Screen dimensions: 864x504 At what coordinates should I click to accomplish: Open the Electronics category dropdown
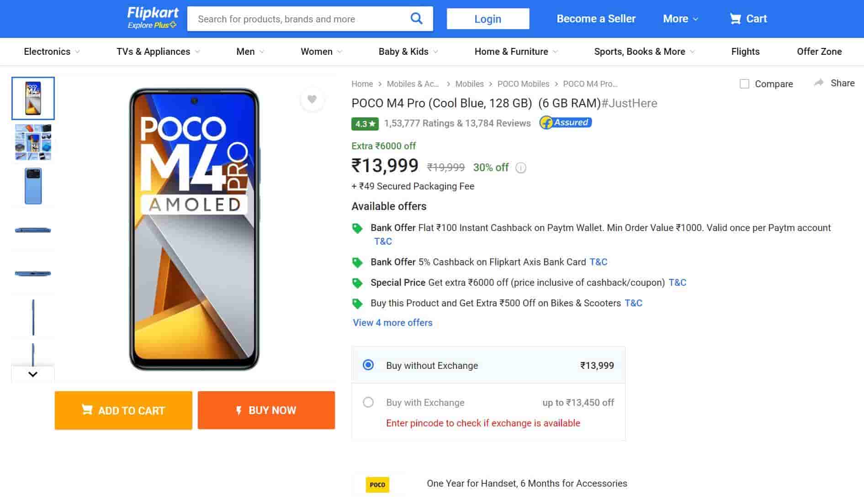52,52
